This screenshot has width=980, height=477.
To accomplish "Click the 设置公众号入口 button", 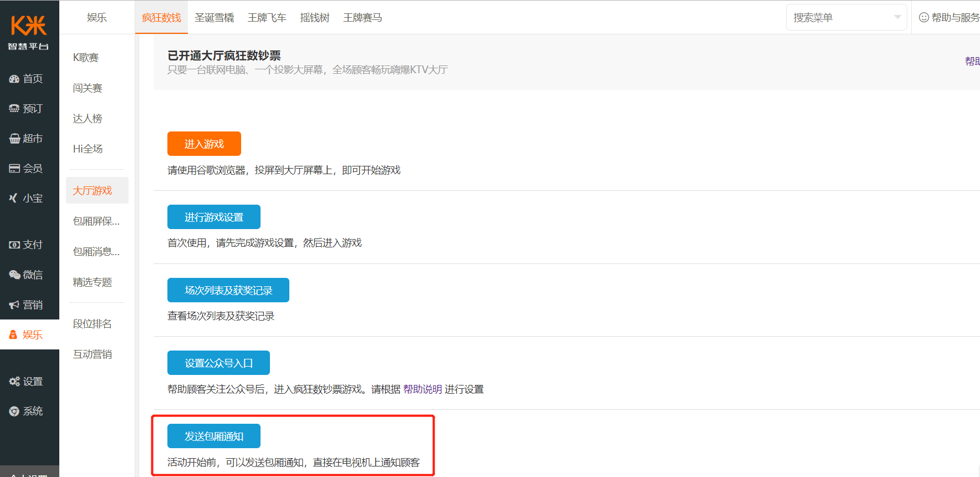I will [x=218, y=363].
